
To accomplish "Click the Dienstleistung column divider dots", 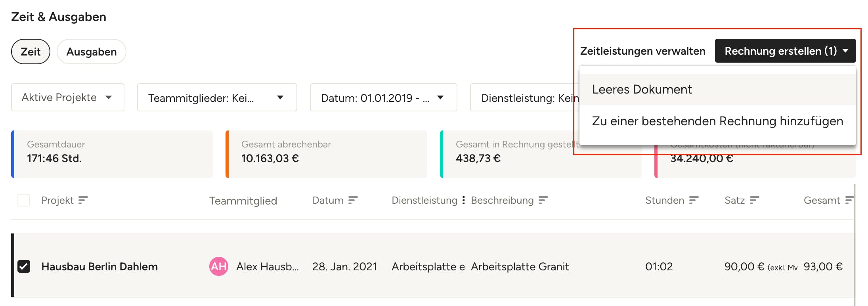I will tap(463, 200).
